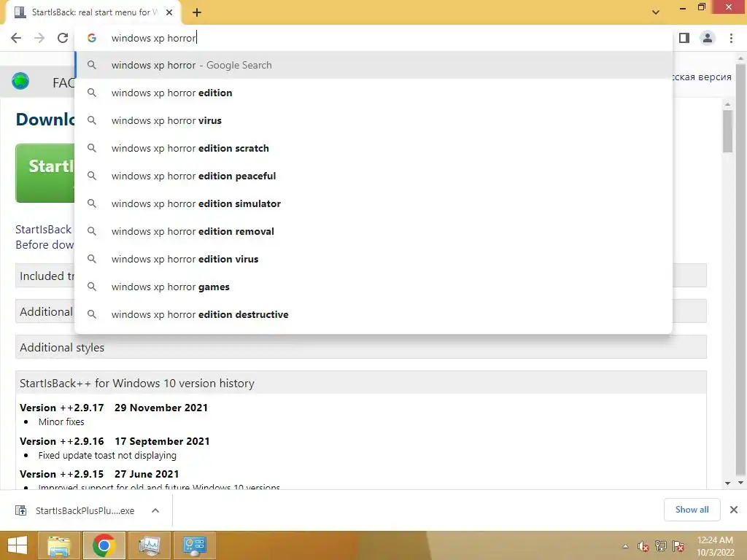
Task: Open the Control Panel taskbar icon
Action: 194,545
